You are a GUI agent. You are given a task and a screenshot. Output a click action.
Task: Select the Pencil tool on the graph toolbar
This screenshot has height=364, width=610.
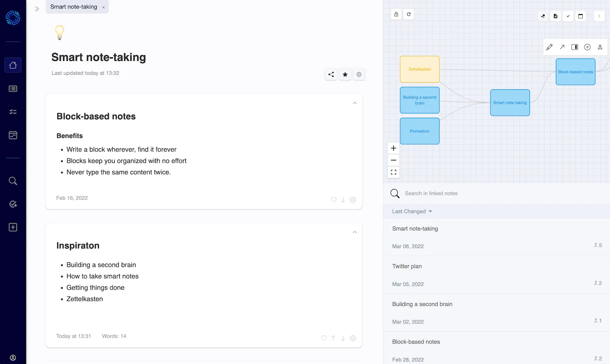coord(549,47)
